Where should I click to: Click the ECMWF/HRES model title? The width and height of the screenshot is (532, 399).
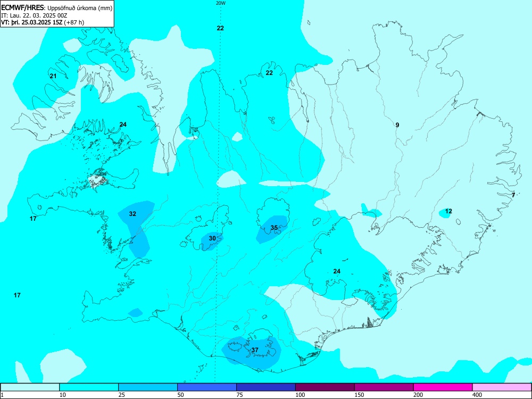23,8
